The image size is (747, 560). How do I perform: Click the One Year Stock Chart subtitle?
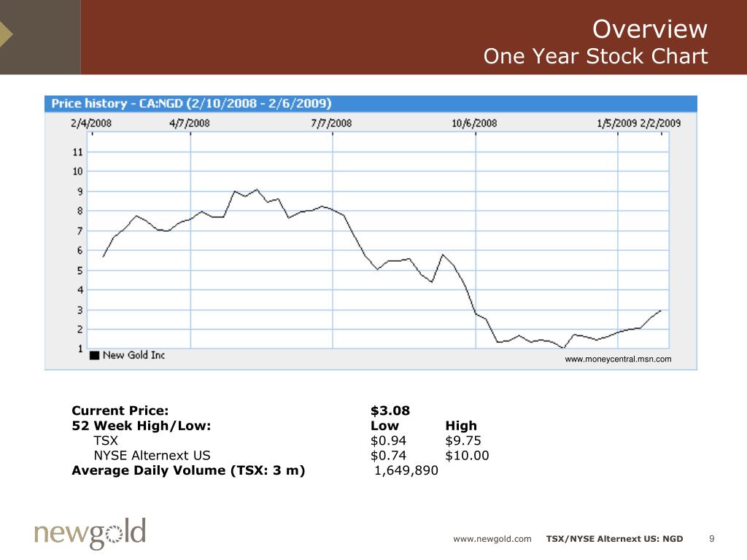(x=595, y=56)
